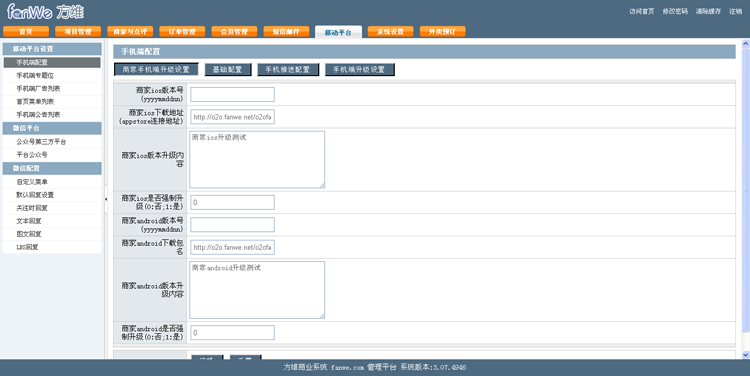This screenshot has width=750, height=376.
Task: Open the 短信邮件 nav tab
Action: click(287, 32)
